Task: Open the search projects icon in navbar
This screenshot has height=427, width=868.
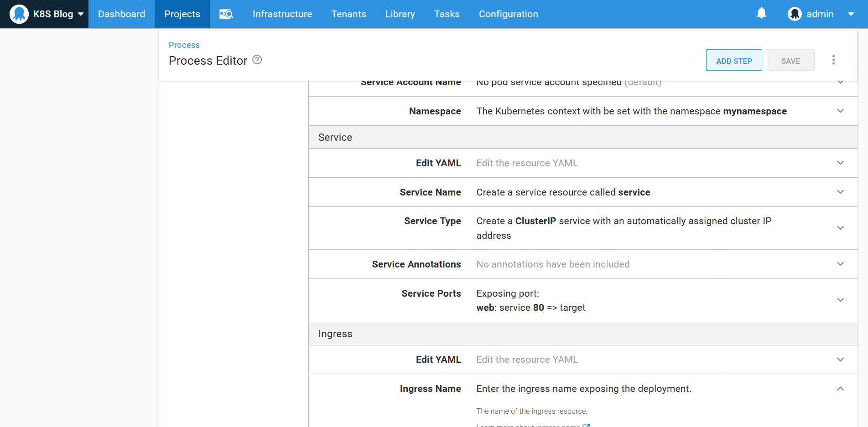Action: click(226, 14)
